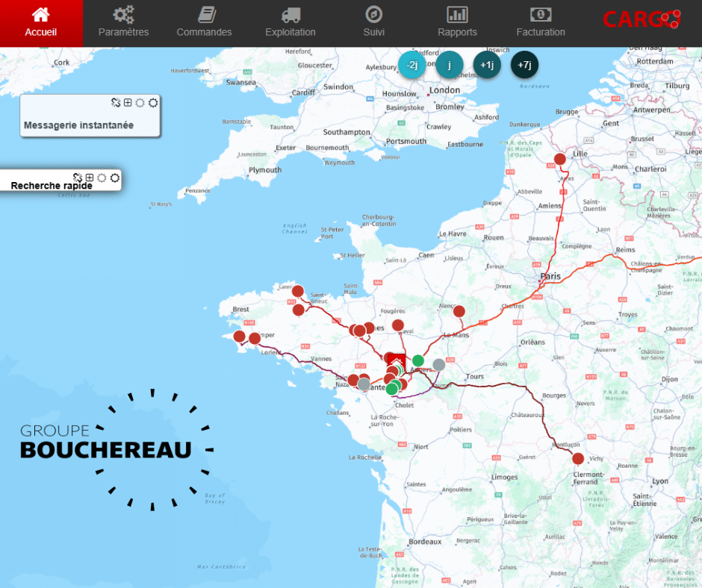Click dark gear icon in Recherche rapide widget

[114, 178]
